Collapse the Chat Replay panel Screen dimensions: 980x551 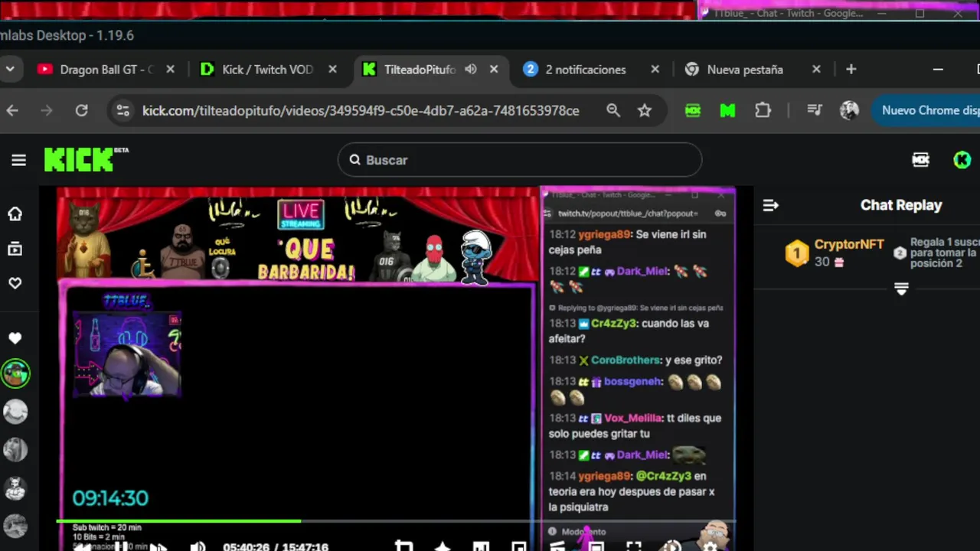click(x=771, y=205)
